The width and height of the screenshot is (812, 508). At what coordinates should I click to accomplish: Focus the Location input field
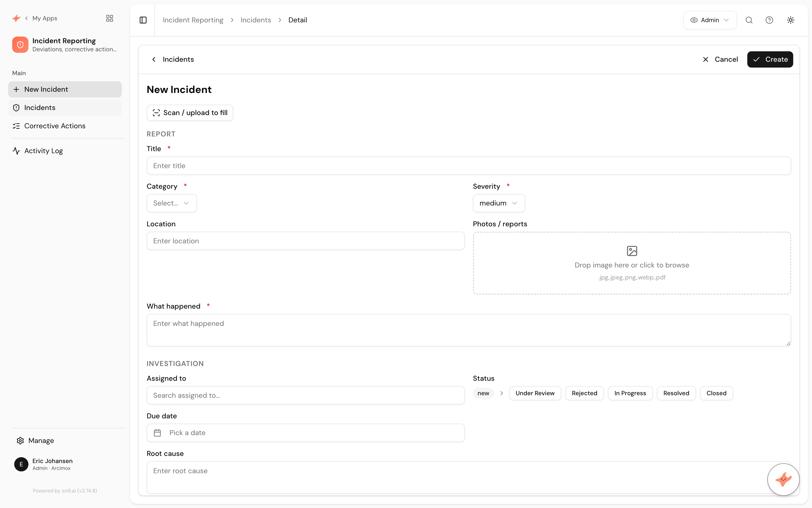(306, 241)
